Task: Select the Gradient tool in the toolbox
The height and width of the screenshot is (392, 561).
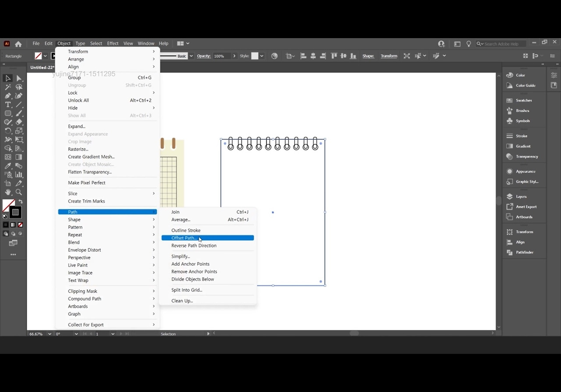Action: point(19,157)
